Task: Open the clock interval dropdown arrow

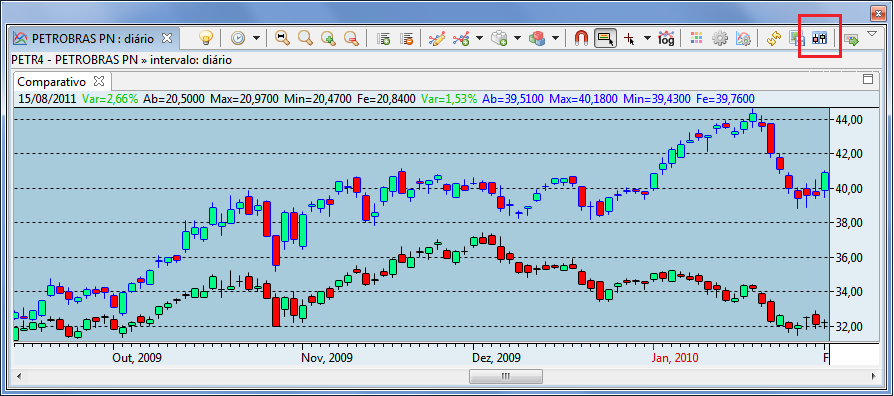Action: (x=257, y=38)
